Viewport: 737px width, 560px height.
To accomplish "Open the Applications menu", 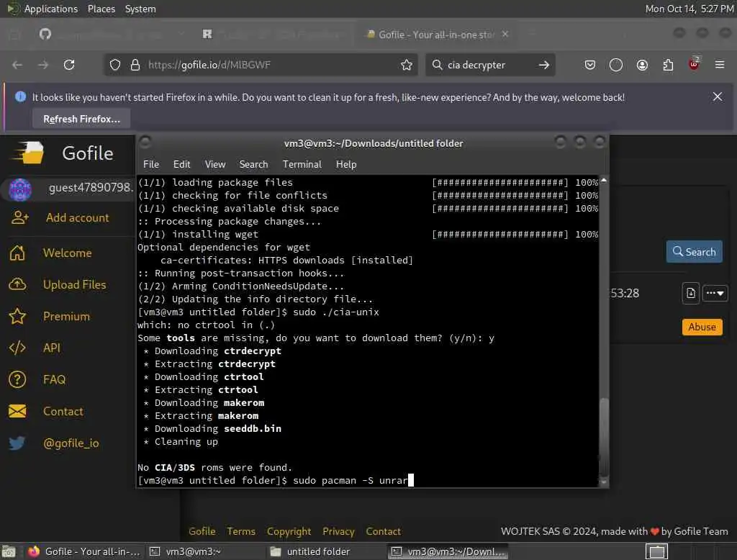I will coord(51,9).
